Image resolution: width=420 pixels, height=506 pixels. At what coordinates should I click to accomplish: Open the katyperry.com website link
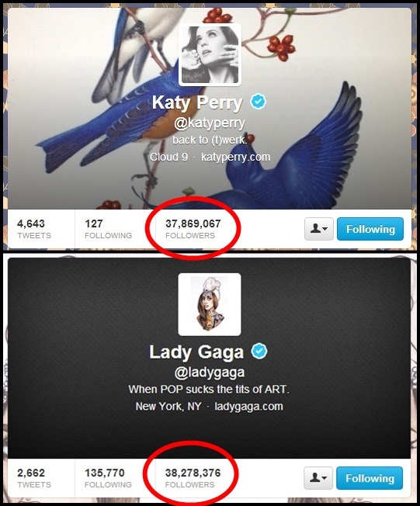pos(235,158)
